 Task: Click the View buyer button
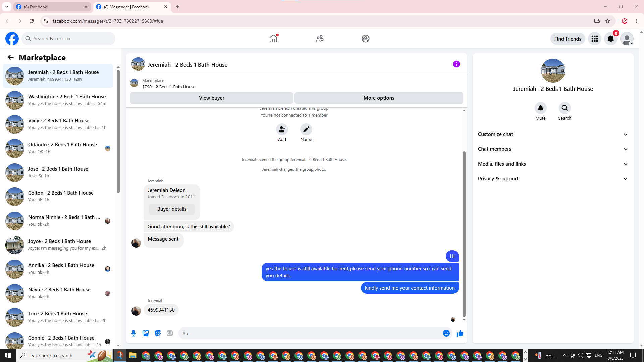coord(211,98)
